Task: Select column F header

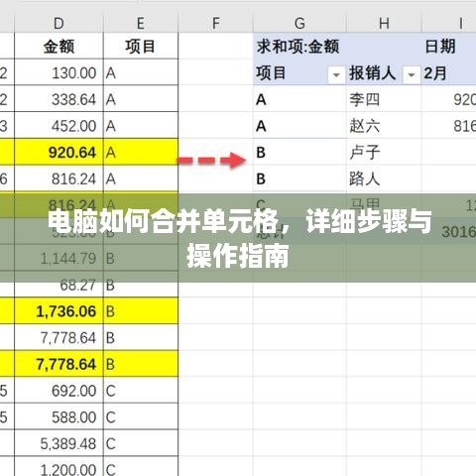Action: (215, 24)
